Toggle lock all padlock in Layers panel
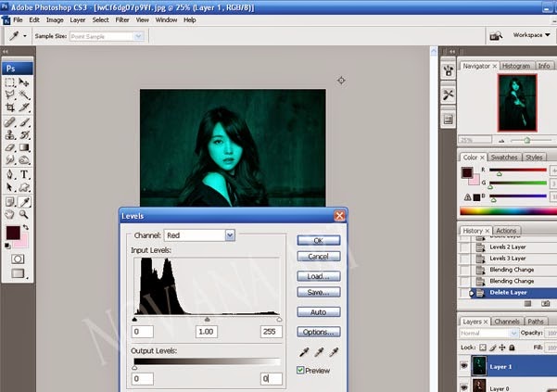 512,348
